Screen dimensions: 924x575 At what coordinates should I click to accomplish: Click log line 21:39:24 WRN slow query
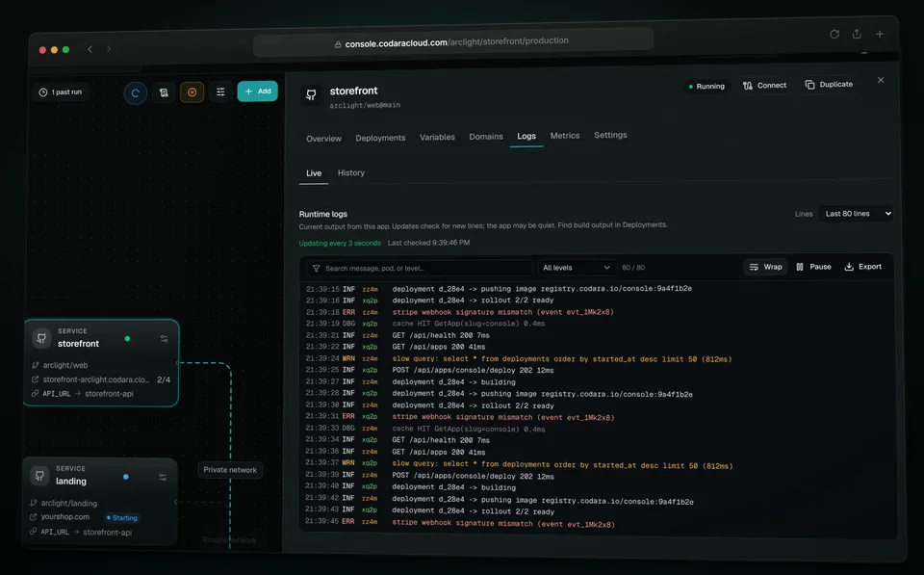coord(519,358)
